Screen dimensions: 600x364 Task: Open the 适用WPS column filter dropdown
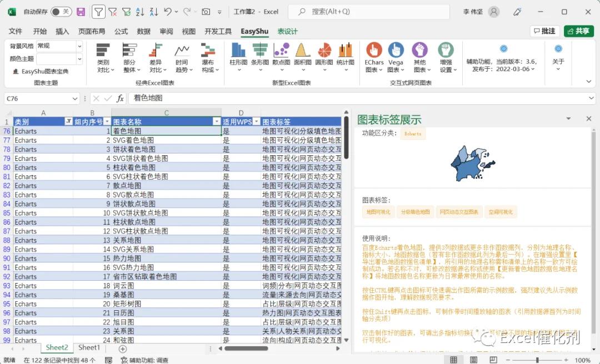256,122
